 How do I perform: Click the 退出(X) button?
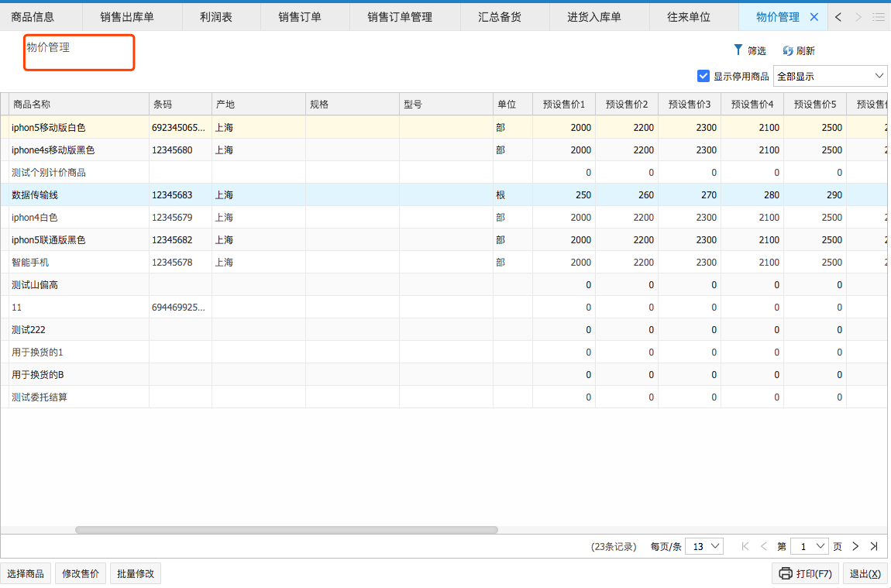point(865,574)
